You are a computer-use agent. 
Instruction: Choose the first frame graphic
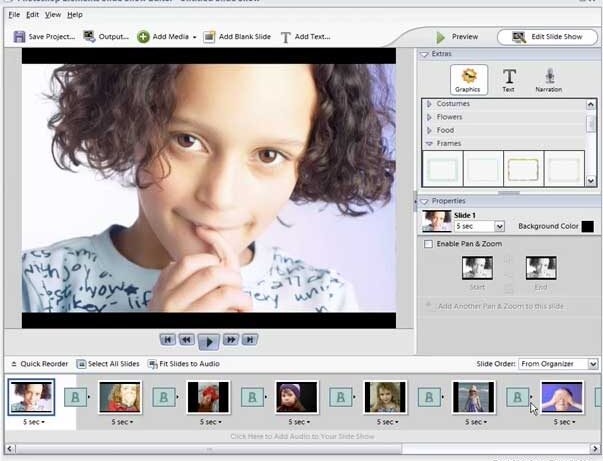click(x=443, y=169)
